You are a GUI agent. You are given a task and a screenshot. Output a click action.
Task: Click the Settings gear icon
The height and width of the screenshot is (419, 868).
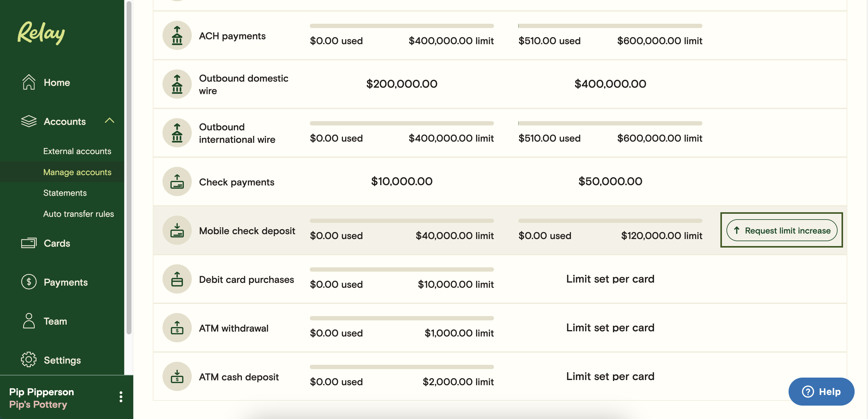pyautogui.click(x=28, y=360)
